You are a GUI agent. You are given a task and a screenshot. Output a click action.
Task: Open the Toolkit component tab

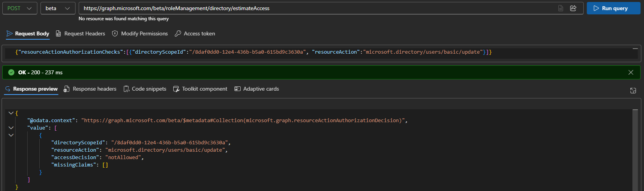click(200, 89)
